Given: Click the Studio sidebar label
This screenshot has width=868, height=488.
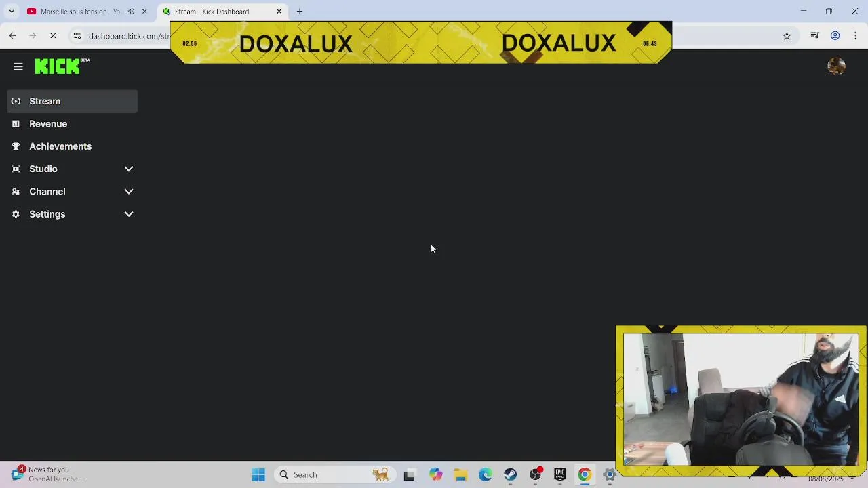Looking at the screenshot, I should pyautogui.click(x=43, y=169).
